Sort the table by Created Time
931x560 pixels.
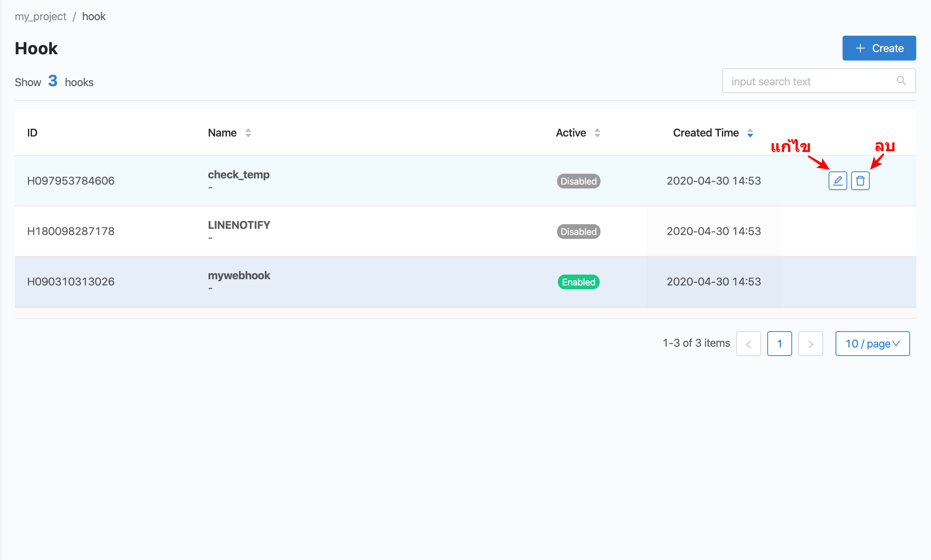(713, 133)
